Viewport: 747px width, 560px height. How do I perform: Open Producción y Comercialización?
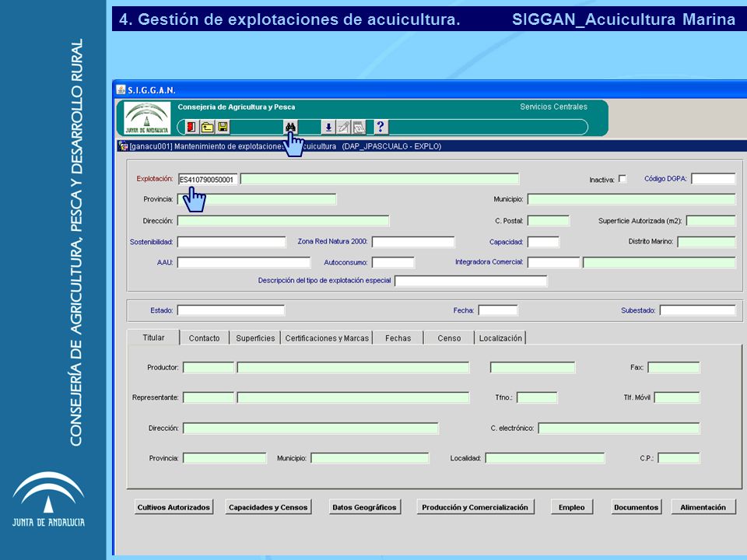coord(475,507)
